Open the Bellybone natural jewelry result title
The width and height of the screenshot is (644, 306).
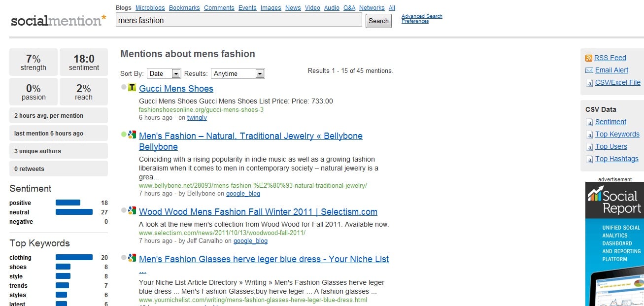(x=251, y=141)
